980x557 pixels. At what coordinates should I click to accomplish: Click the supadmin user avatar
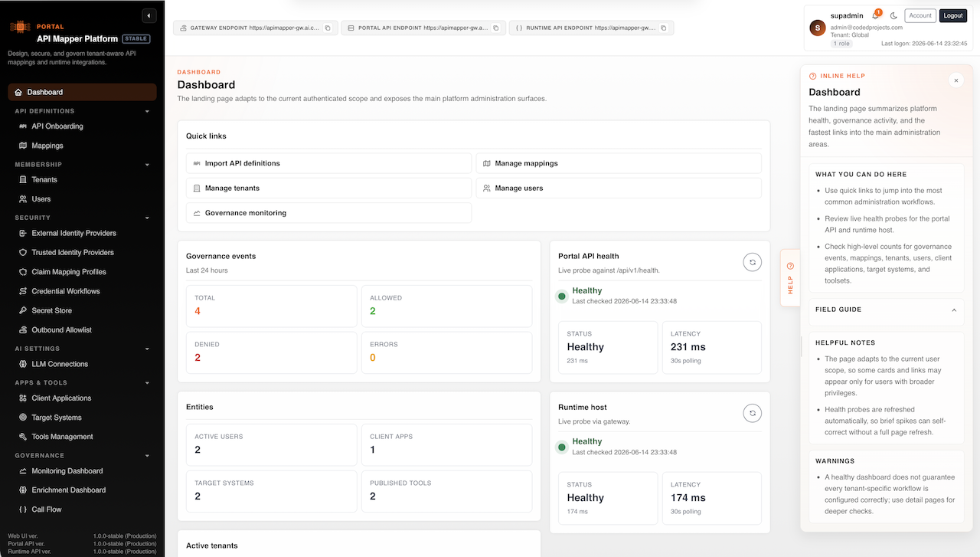[x=818, y=28]
